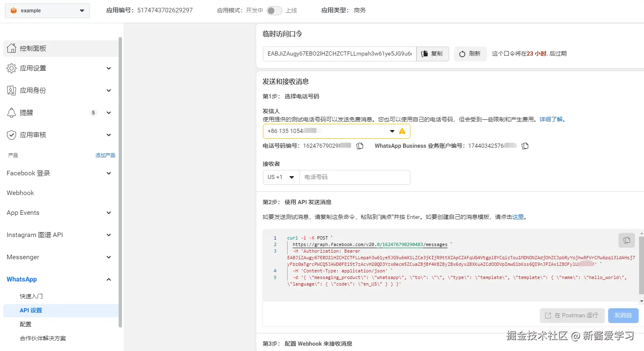Screen dimensions: 644x351
Task: Expand the 提醒 menu
Action: [109, 113]
